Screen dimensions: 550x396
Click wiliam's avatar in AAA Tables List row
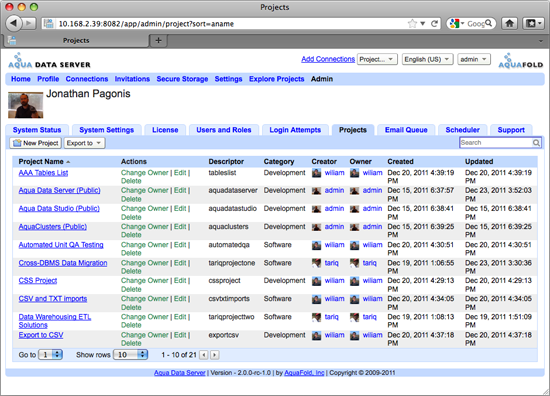pos(316,173)
